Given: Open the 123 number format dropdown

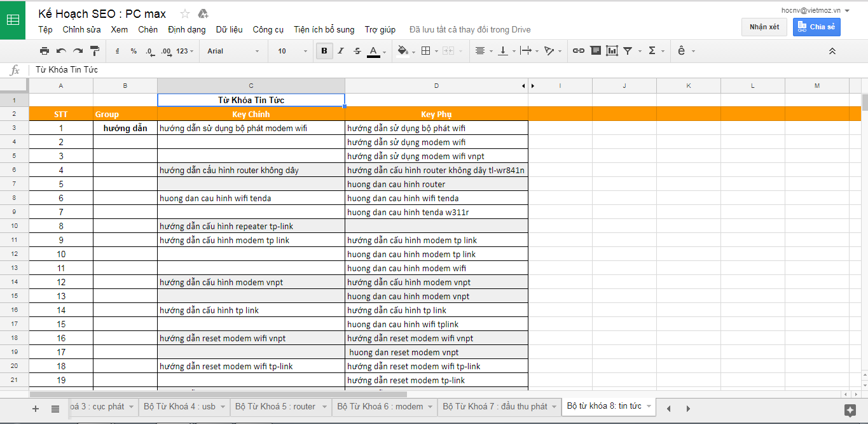Looking at the screenshot, I should 185,51.
